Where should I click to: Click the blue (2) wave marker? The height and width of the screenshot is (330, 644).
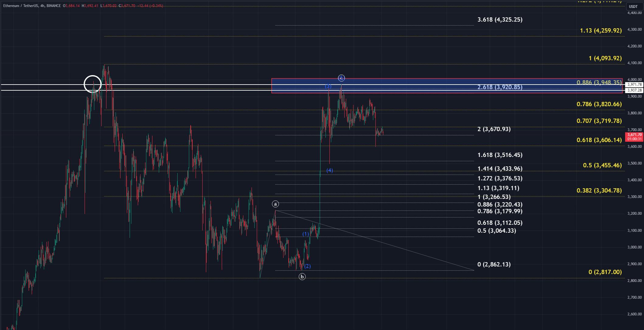point(308,266)
